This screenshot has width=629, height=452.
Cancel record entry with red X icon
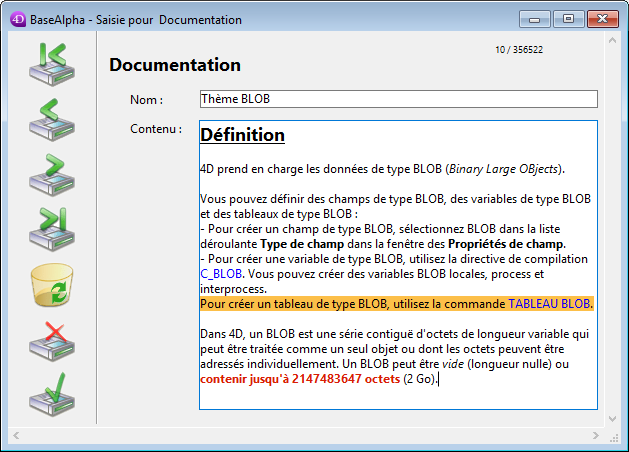pyautogui.click(x=52, y=341)
